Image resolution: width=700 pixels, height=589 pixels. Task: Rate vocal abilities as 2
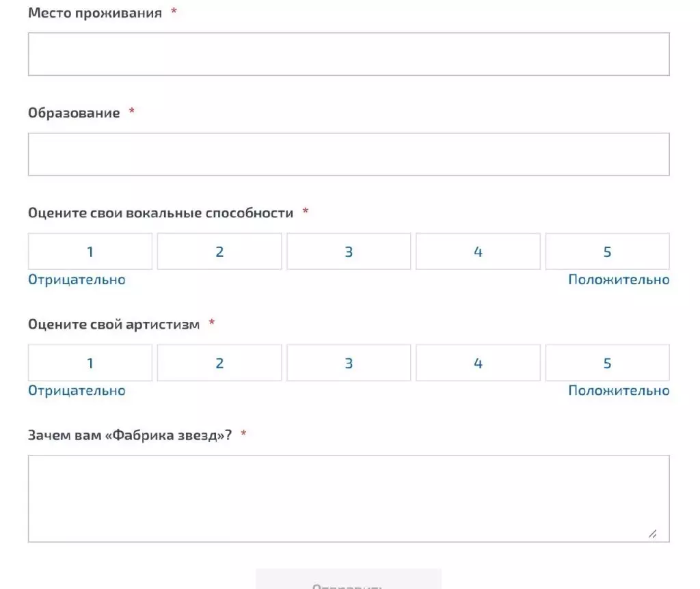[x=219, y=251]
